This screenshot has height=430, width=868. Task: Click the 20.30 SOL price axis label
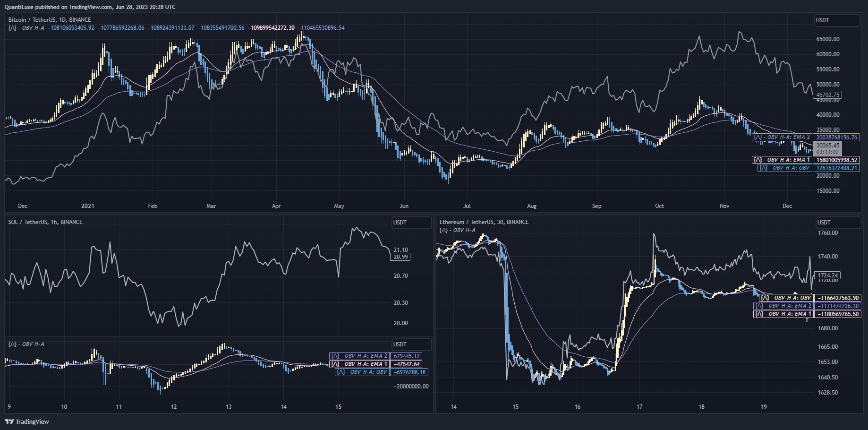coord(400,303)
